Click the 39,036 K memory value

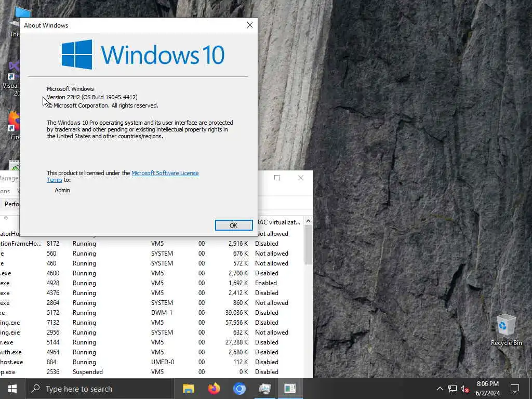237,312
